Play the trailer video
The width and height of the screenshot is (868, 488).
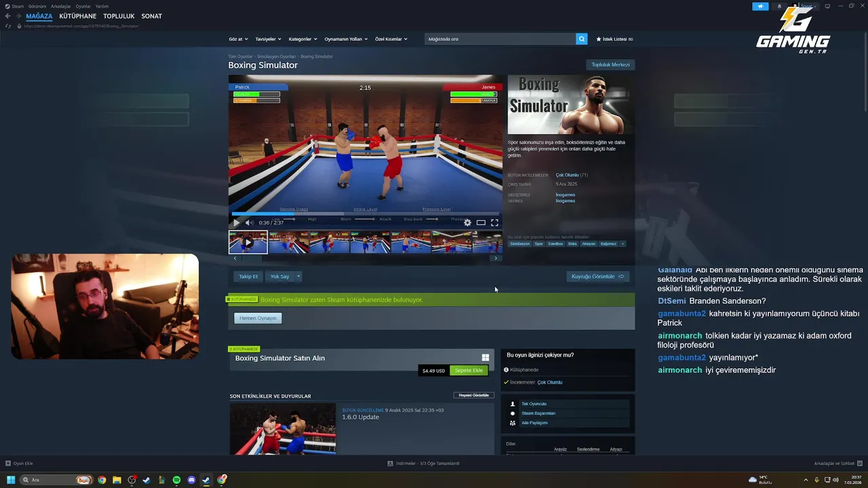pyautogui.click(x=237, y=222)
